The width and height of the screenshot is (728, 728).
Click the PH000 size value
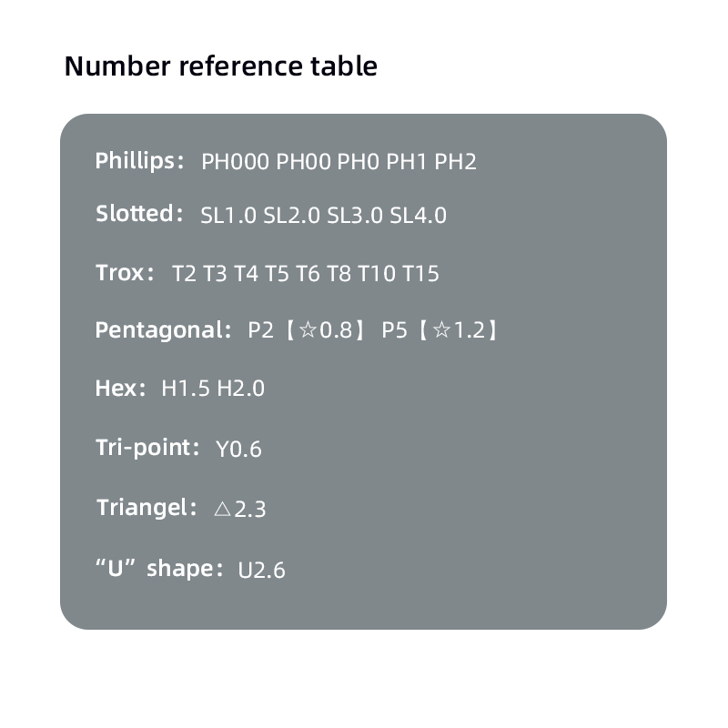236,162
